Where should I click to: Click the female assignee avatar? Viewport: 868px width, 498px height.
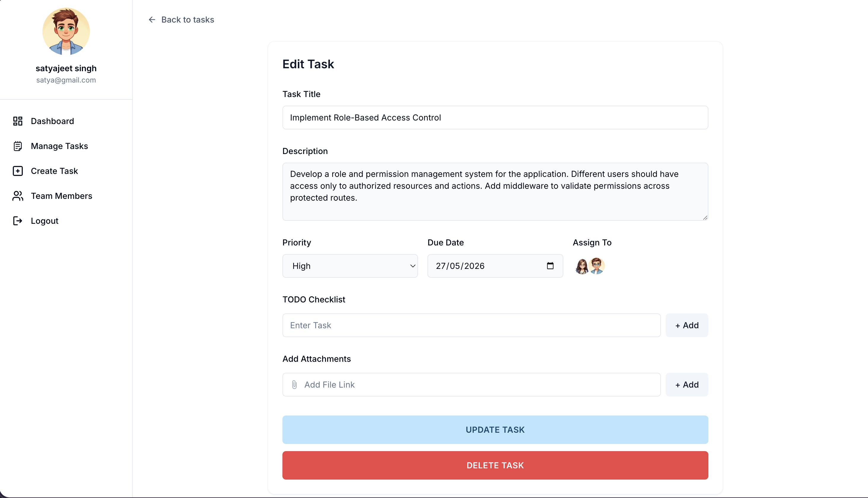tap(581, 266)
